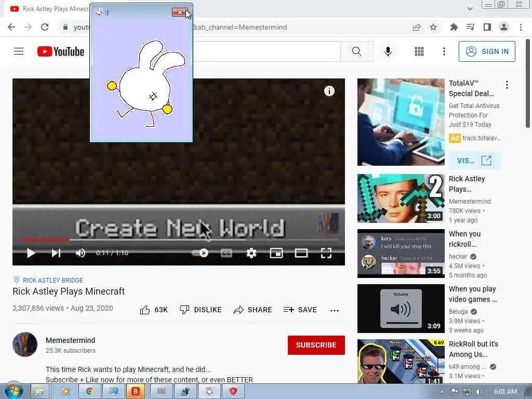Open the YouTube hamburger guide menu
This screenshot has height=399, width=532.
click(19, 51)
